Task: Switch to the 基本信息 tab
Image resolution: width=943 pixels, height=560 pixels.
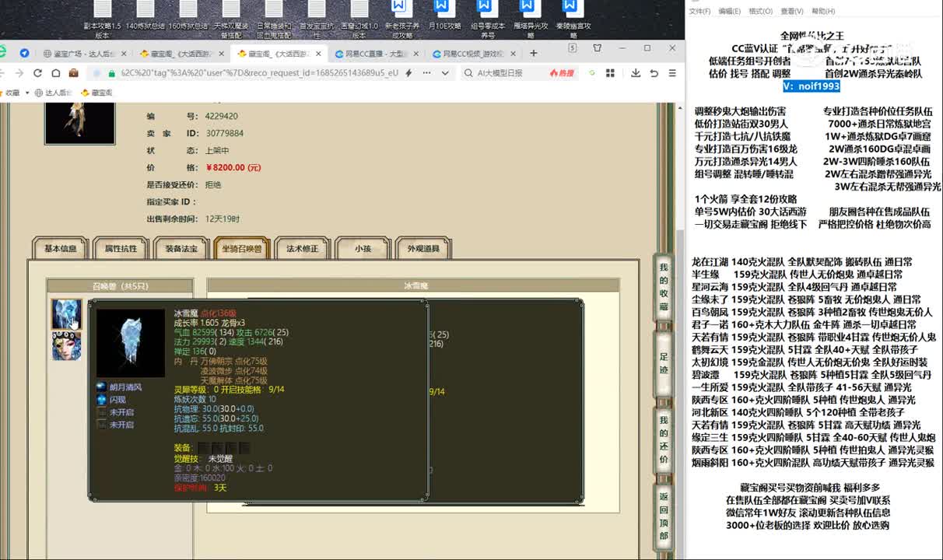Action: click(x=60, y=249)
